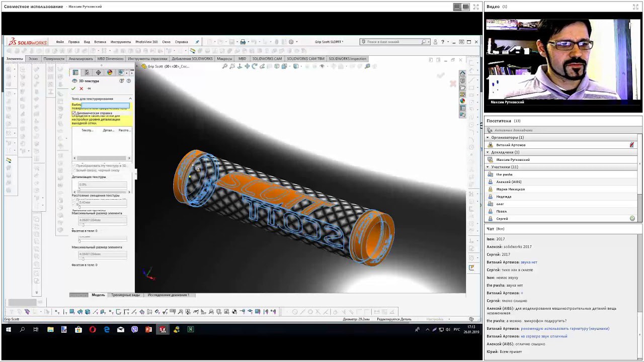Screen dimensions: 644x362
Task: Open Opera browser from taskbar
Action: [x=93, y=330]
